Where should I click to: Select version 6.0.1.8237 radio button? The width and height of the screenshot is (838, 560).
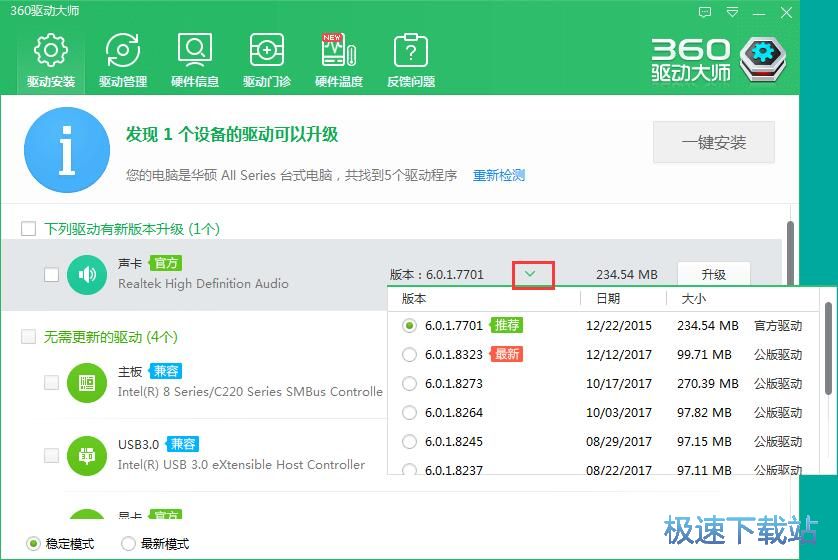409,470
